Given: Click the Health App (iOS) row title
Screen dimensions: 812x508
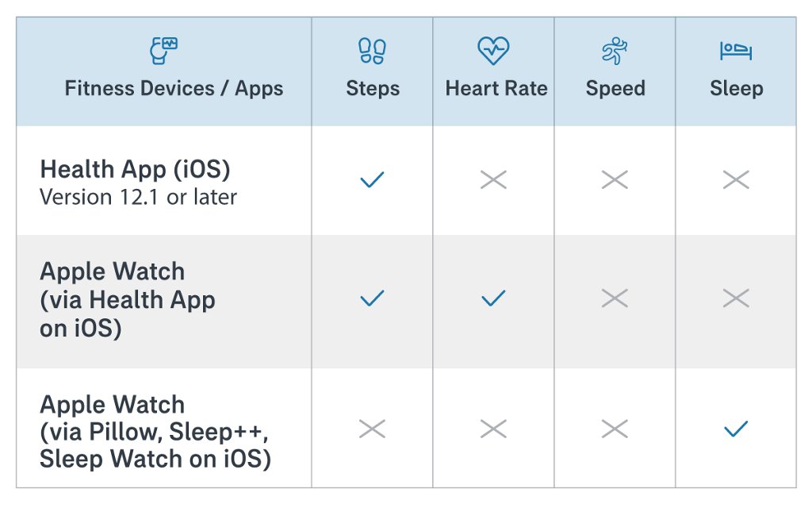Looking at the screenshot, I should (135, 169).
